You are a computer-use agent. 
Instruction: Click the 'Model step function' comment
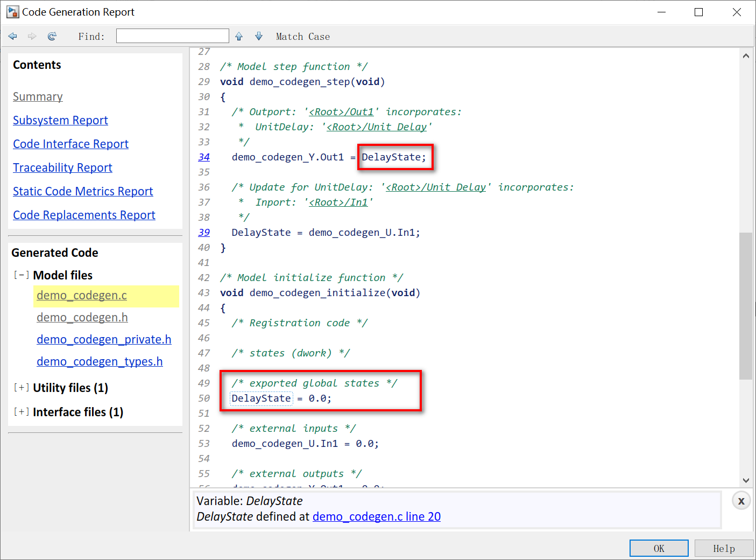(294, 67)
